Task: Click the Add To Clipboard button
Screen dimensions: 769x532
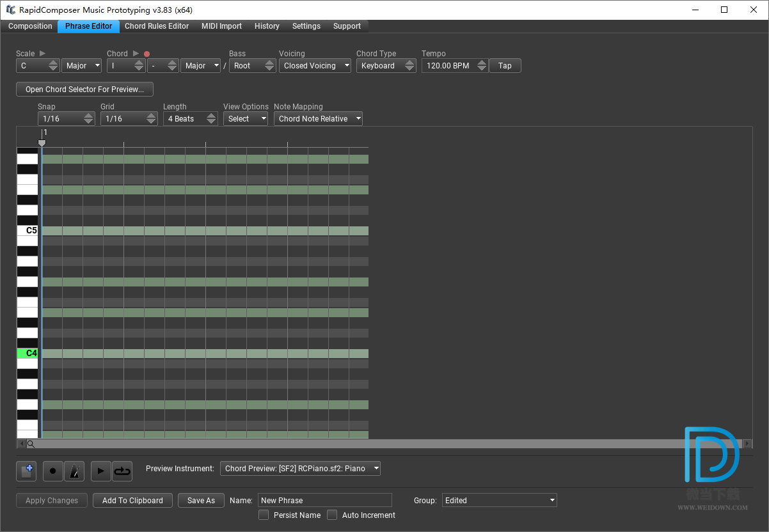Action: coord(132,501)
